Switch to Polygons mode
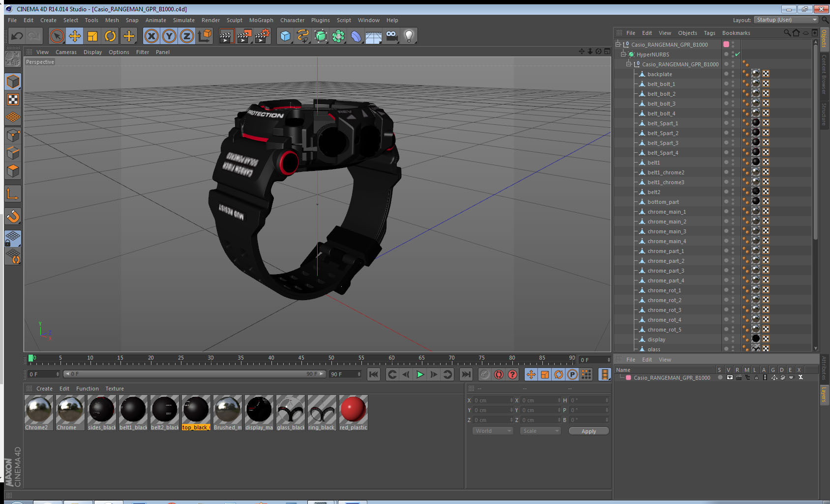Image resolution: width=830 pixels, height=504 pixels. pos(13,171)
